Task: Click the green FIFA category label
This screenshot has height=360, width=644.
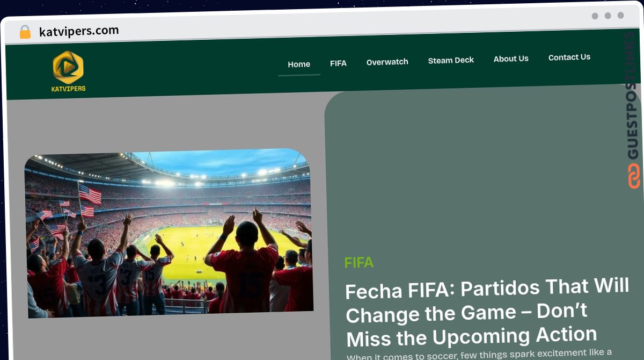Action: [x=359, y=263]
